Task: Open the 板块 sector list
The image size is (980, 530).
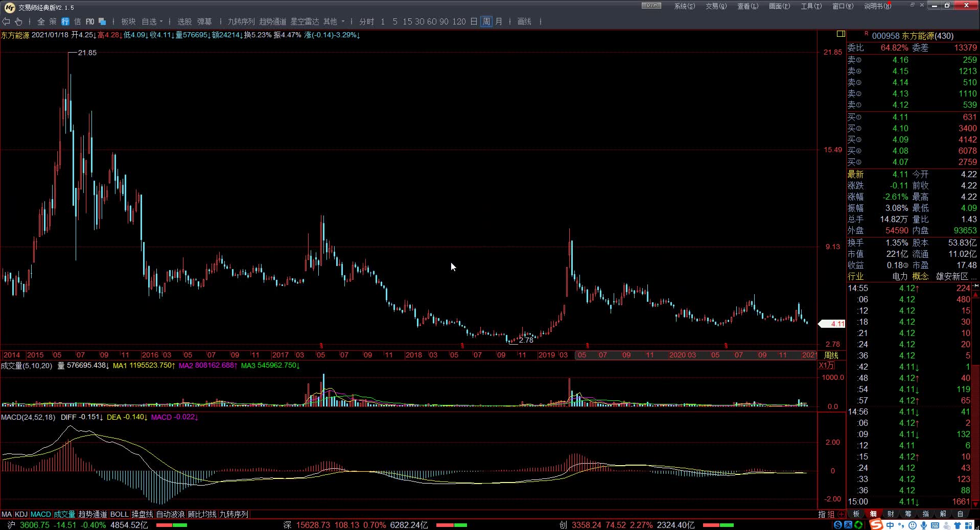Action: (128, 21)
